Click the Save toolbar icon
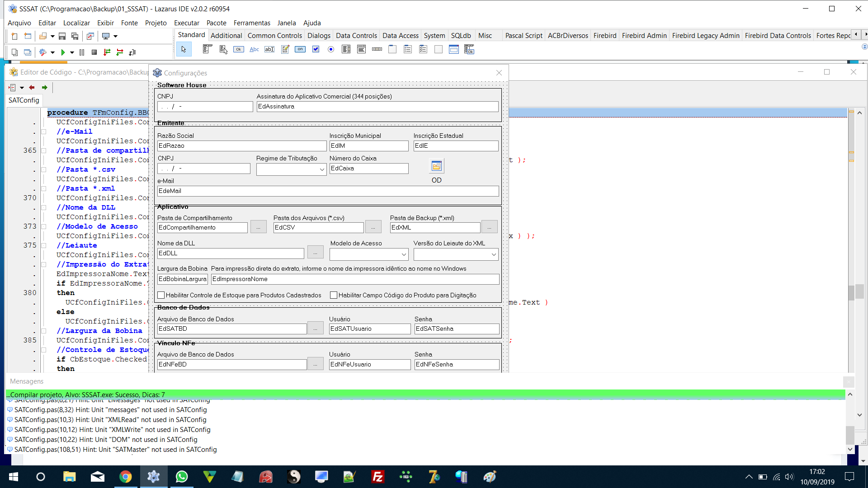Screen dimensions: 868x488 pos(62,36)
